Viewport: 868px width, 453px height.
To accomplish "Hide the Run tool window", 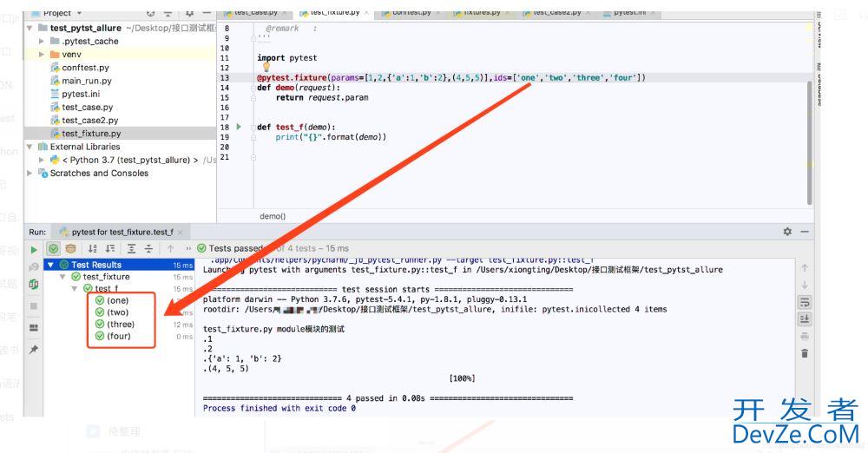I will 805,232.
